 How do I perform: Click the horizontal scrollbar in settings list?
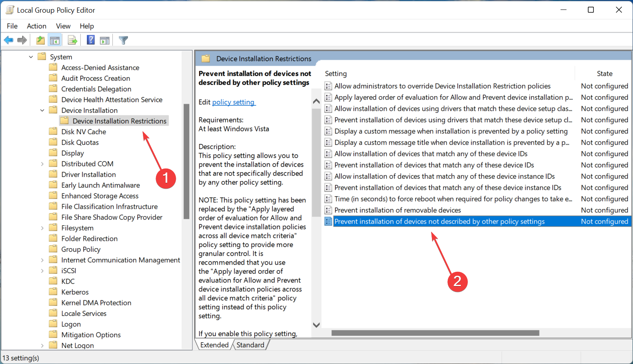click(435, 333)
